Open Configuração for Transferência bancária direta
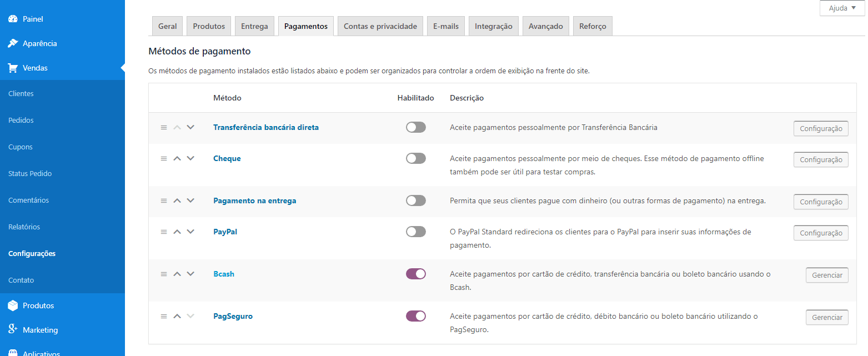Image resolution: width=868 pixels, height=356 pixels. point(821,128)
